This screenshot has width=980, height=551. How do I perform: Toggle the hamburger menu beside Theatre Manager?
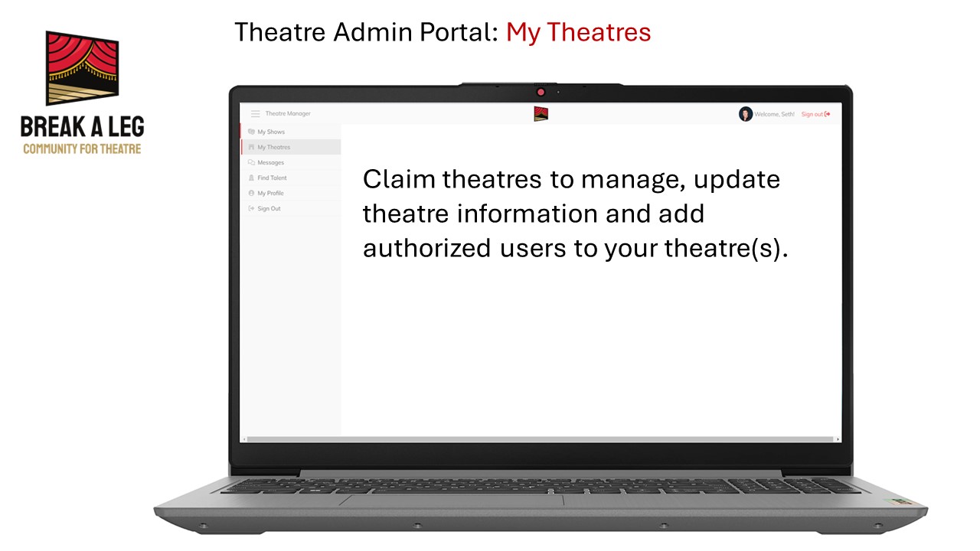(256, 114)
